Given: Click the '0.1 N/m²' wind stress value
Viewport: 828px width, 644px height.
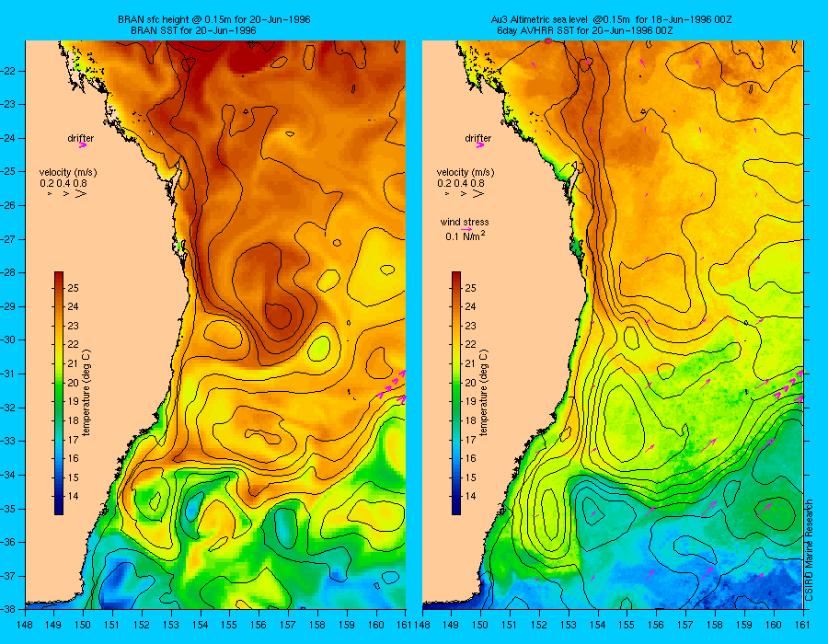Looking at the screenshot, I should [466, 236].
